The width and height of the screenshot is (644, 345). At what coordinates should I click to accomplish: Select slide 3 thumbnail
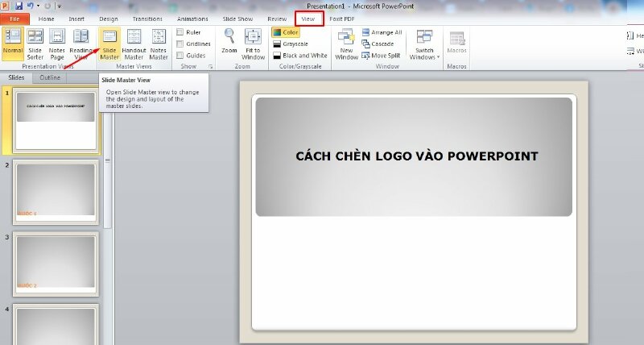pyautogui.click(x=56, y=264)
